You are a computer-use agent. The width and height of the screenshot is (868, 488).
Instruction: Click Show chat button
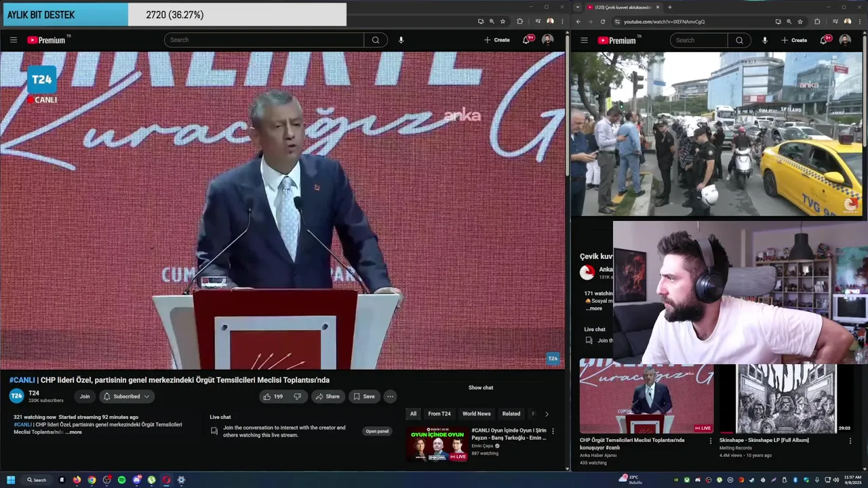pyautogui.click(x=481, y=388)
